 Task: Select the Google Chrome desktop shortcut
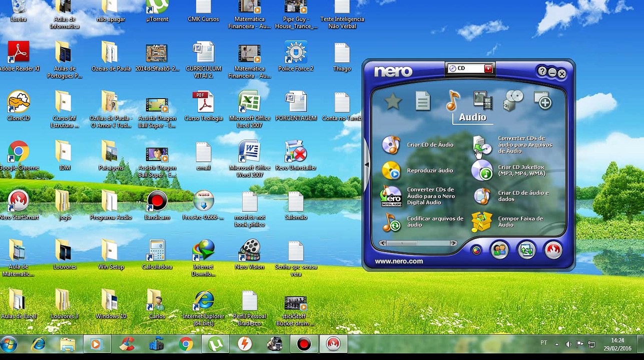[x=19, y=155]
